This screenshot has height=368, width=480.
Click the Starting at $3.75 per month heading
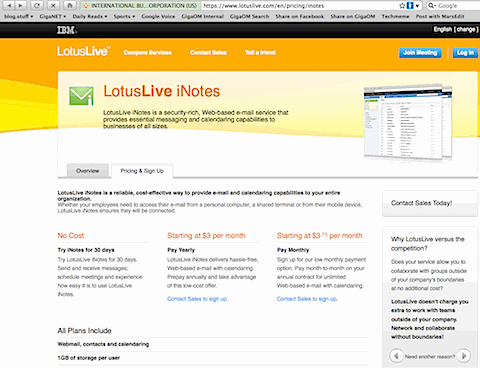coord(319,236)
